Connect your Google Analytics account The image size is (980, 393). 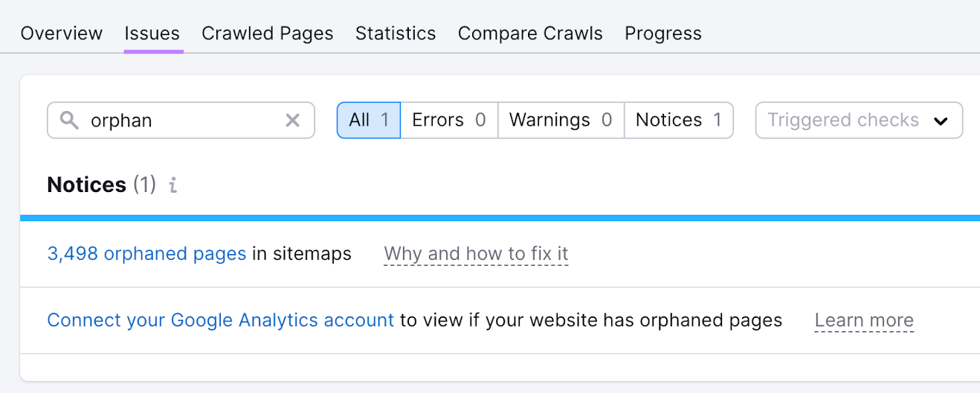click(x=220, y=321)
